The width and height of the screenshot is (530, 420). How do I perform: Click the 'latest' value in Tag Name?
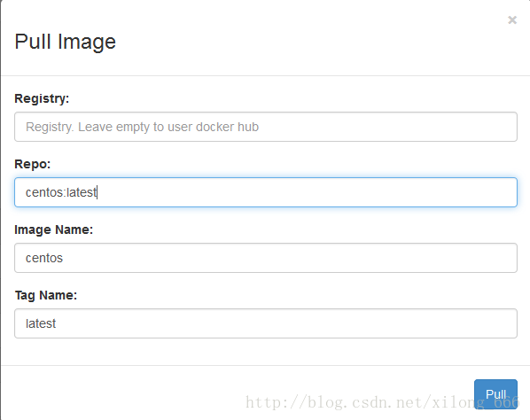click(41, 323)
